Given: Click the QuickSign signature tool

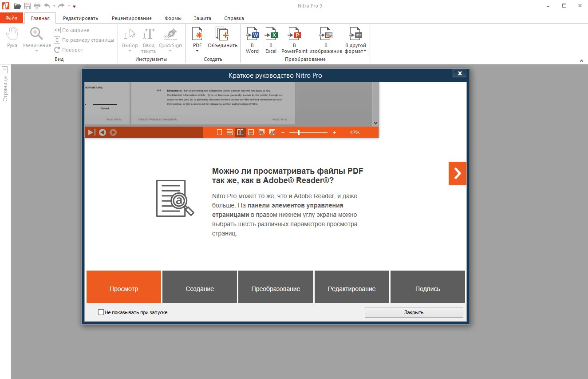Looking at the screenshot, I should click(x=170, y=37).
